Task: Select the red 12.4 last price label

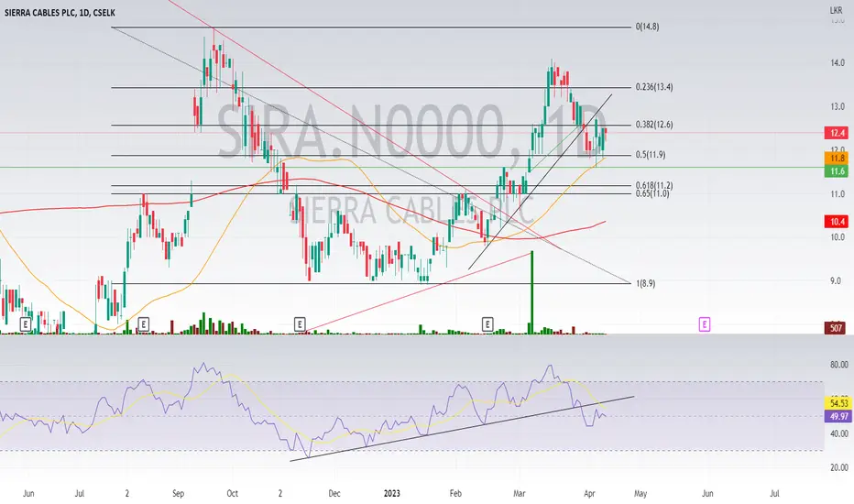Action: coord(838,133)
